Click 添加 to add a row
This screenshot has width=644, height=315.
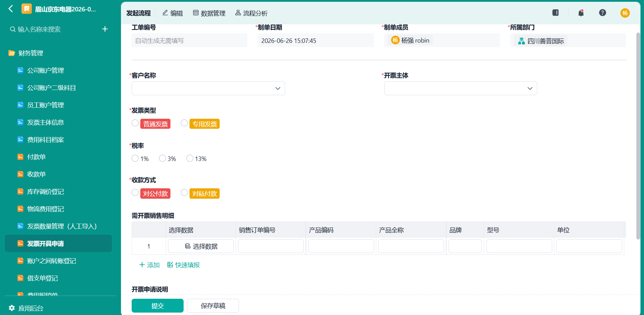(149, 265)
